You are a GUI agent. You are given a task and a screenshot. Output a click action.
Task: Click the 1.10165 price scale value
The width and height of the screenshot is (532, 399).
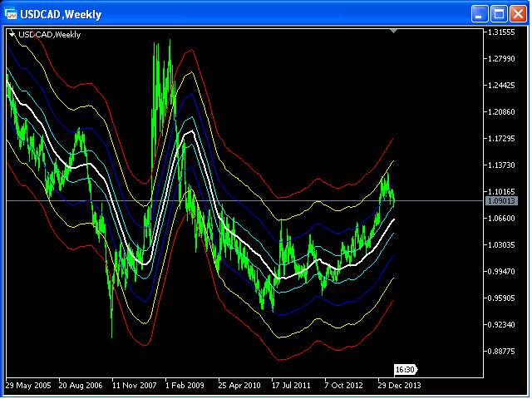[501, 192]
